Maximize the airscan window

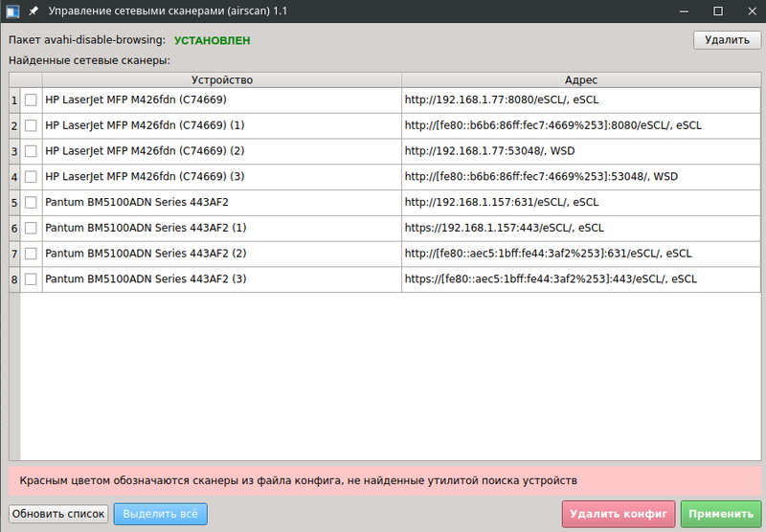click(717, 11)
